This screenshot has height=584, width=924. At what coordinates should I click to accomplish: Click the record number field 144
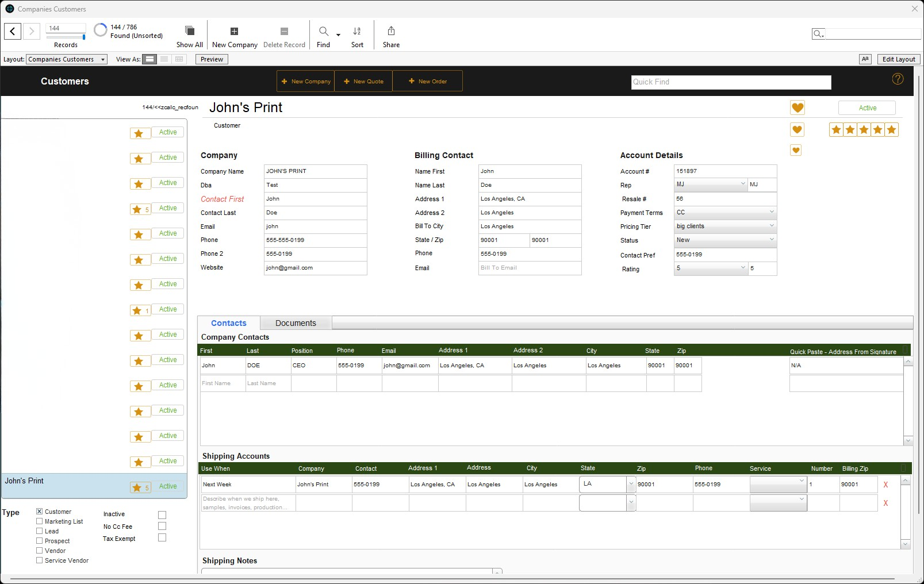tap(66, 28)
